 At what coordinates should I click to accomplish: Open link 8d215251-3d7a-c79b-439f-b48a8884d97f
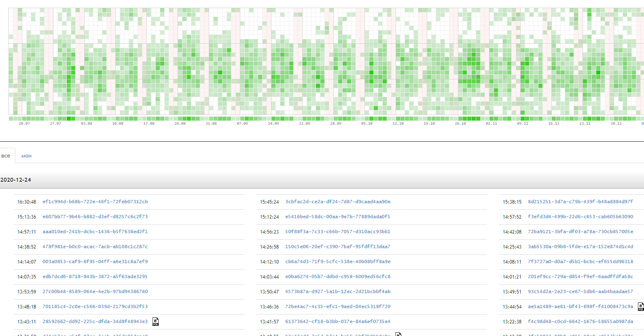580,202
